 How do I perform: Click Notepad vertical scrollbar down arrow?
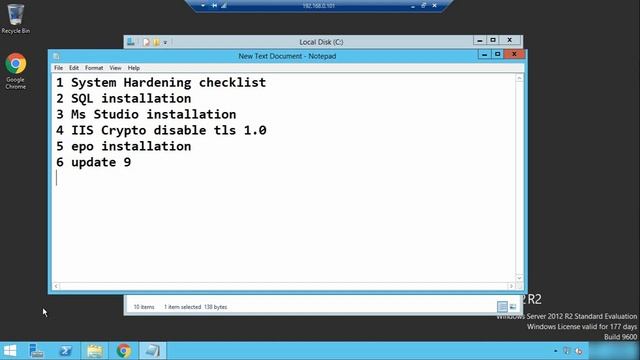click(519, 278)
